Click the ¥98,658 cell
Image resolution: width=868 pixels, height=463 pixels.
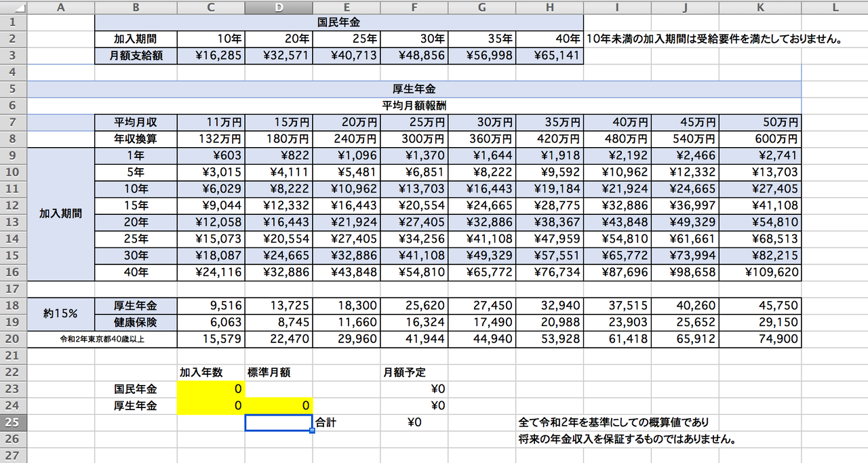pos(686,273)
